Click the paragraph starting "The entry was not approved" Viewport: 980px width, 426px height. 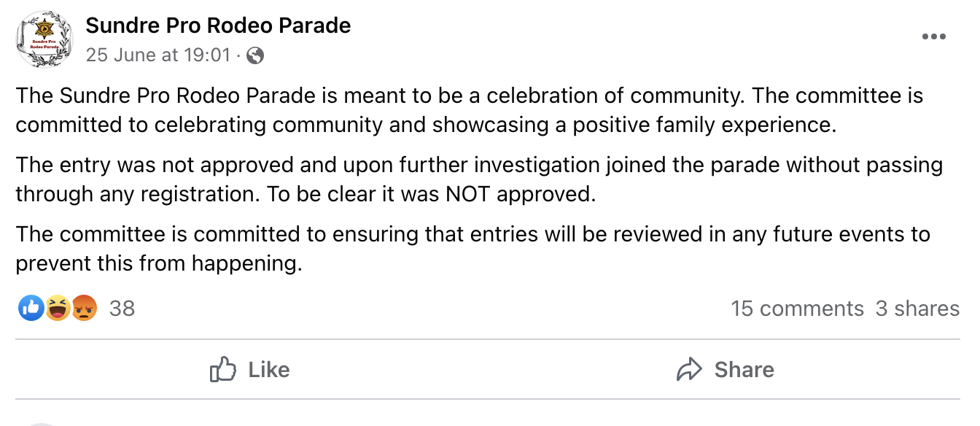pyautogui.click(x=478, y=179)
